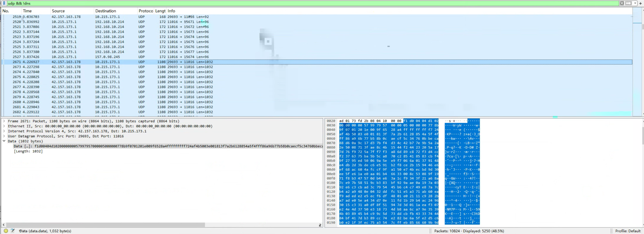This screenshot has width=644, height=234.
Task: Select packet number 2519
Action: tap(317, 17)
